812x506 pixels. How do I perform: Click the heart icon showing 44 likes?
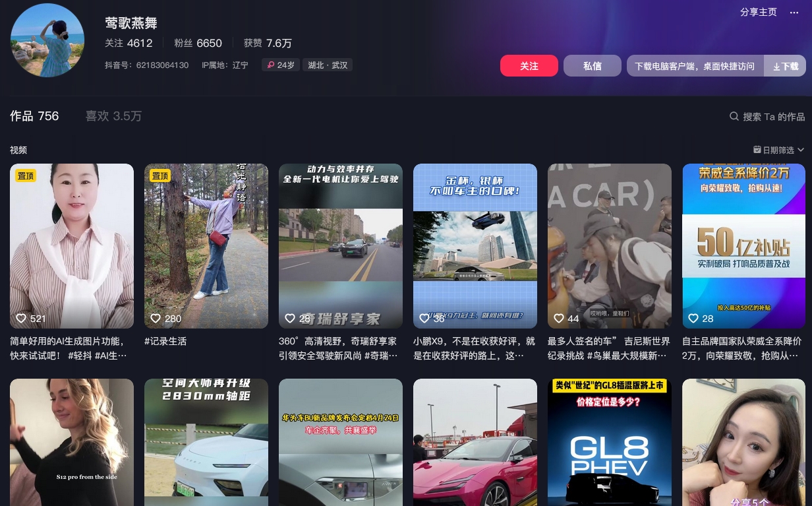(559, 319)
